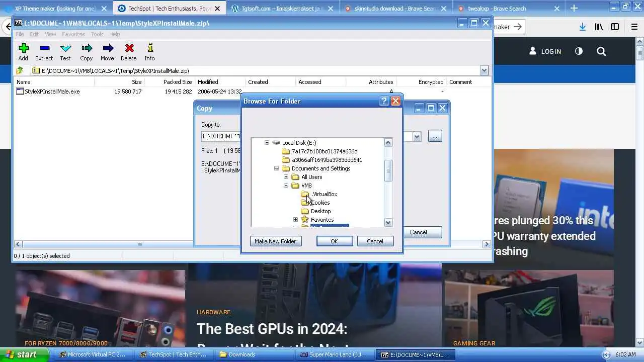Click the Extract toolbar icon in 7-Zip
The image size is (644, 362).
[x=44, y=48]
